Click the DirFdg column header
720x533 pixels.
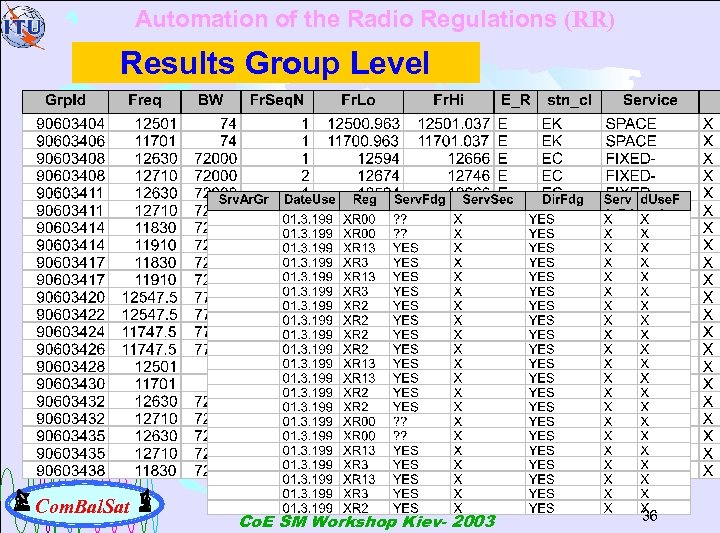563,200
